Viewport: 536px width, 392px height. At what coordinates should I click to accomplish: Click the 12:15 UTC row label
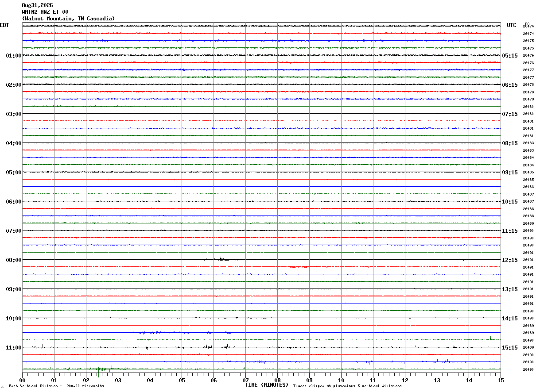tap(510, 260)
